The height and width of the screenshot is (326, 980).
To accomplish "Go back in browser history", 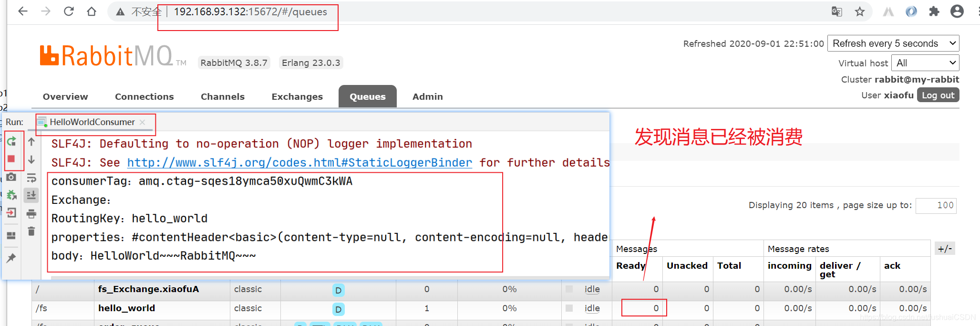I will [22, 11].
